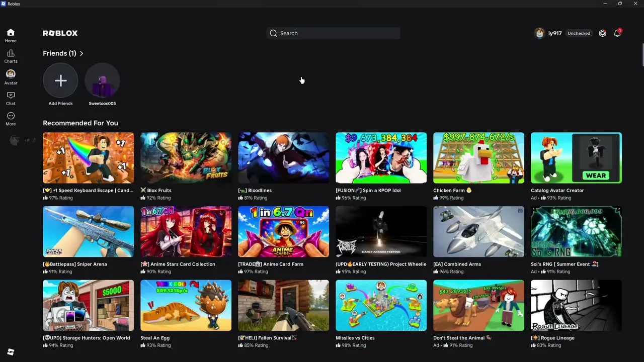This screenshot has height=362, width=644.
Task: Open the notifications bell
Action: coord(617,33)
